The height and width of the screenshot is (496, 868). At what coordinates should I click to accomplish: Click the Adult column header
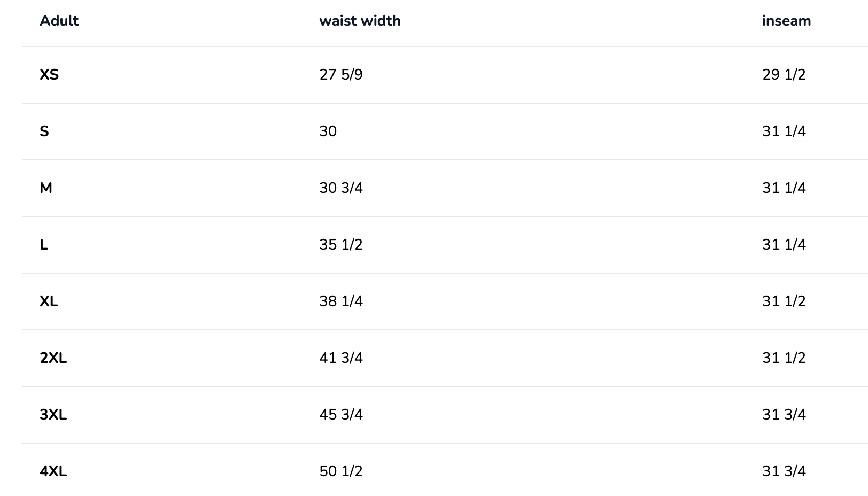[59, 21]
